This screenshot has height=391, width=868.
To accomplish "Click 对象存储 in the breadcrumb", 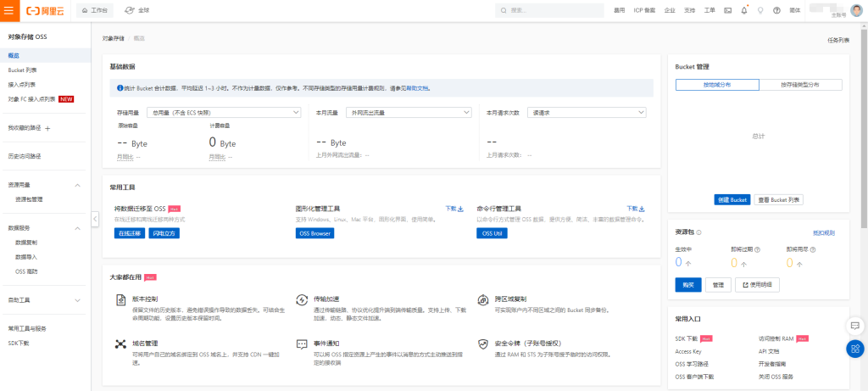I will coord(113,38).
